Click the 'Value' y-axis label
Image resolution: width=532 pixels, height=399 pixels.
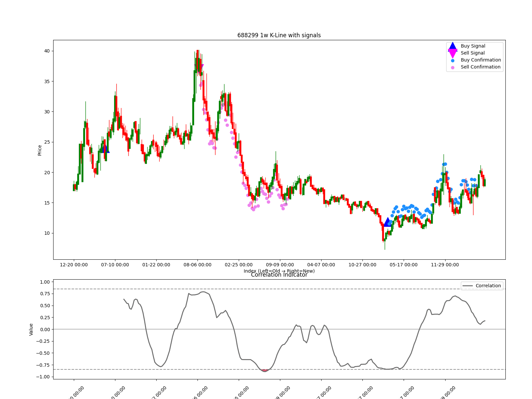click(x=31, y=329)
